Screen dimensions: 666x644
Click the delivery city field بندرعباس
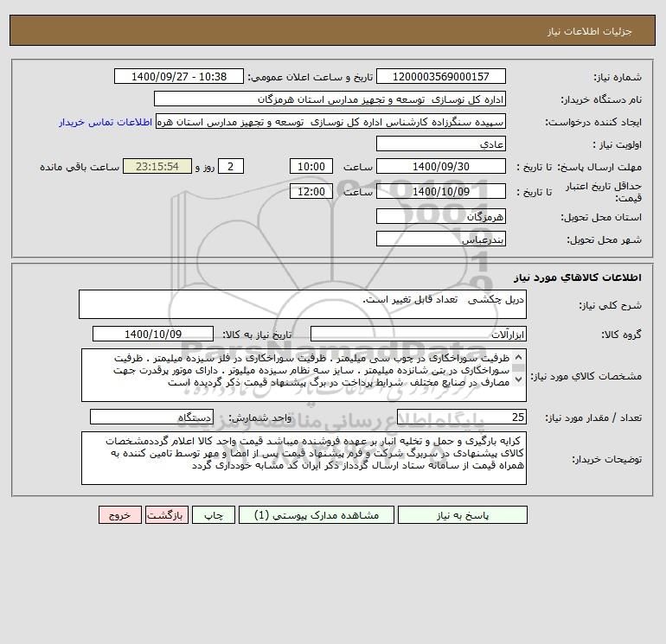[441, 239]
